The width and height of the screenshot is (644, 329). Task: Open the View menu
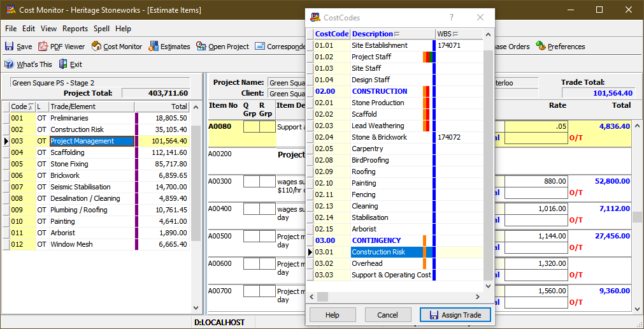[x=48, y=29]
